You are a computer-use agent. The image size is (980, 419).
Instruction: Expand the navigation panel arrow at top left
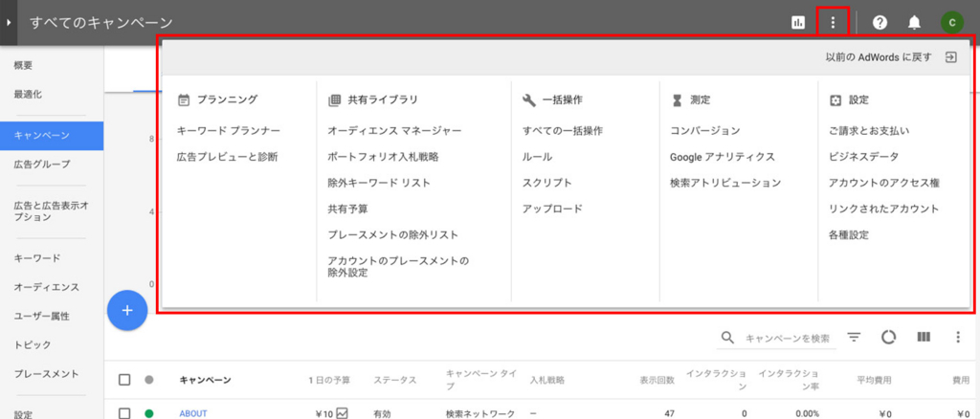tap(8, 23)
